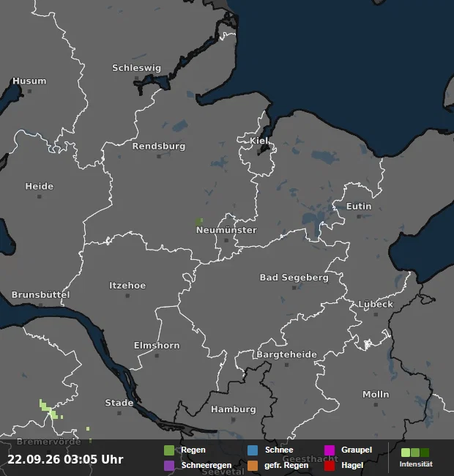Click the timestamp 22.09.26 03:05 Uhr
Screen dimensions: 454x476
[65, 459]
